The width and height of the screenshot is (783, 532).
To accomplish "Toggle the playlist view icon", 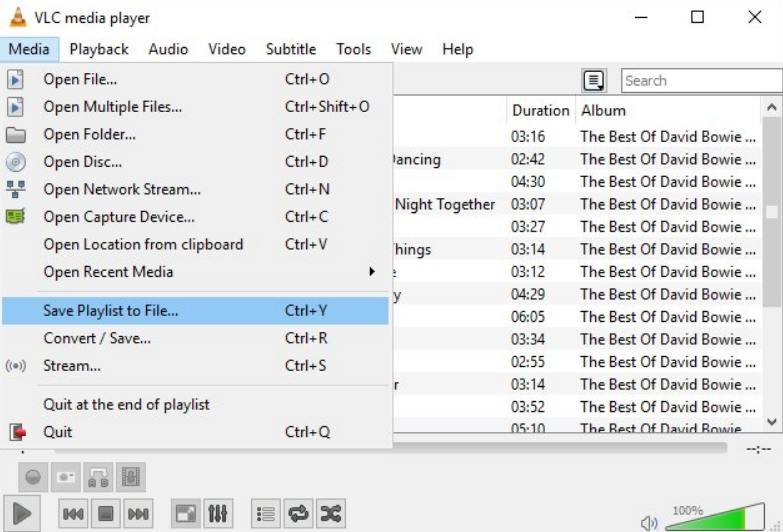I will coord(266,513).
